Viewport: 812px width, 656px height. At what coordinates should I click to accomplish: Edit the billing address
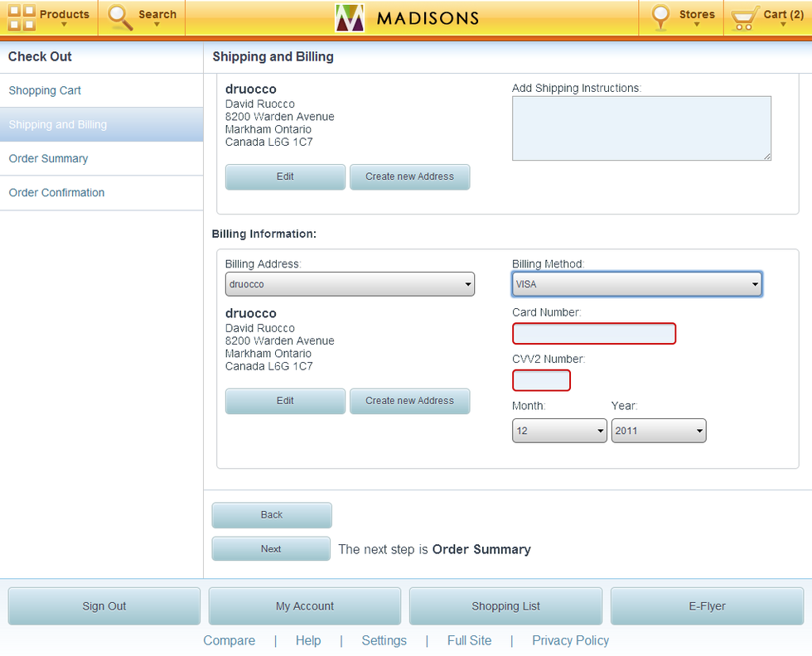[x=285, y=401]
